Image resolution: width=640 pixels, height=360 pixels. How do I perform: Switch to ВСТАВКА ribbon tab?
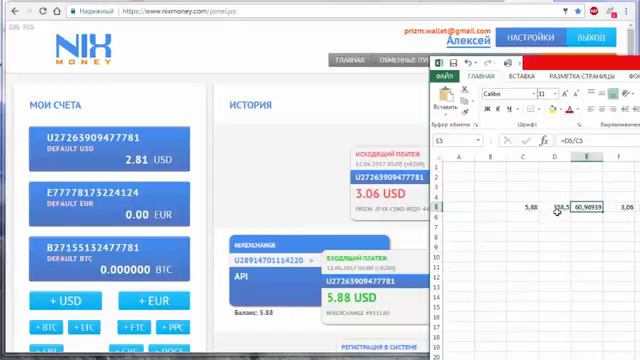click(521, 76)
